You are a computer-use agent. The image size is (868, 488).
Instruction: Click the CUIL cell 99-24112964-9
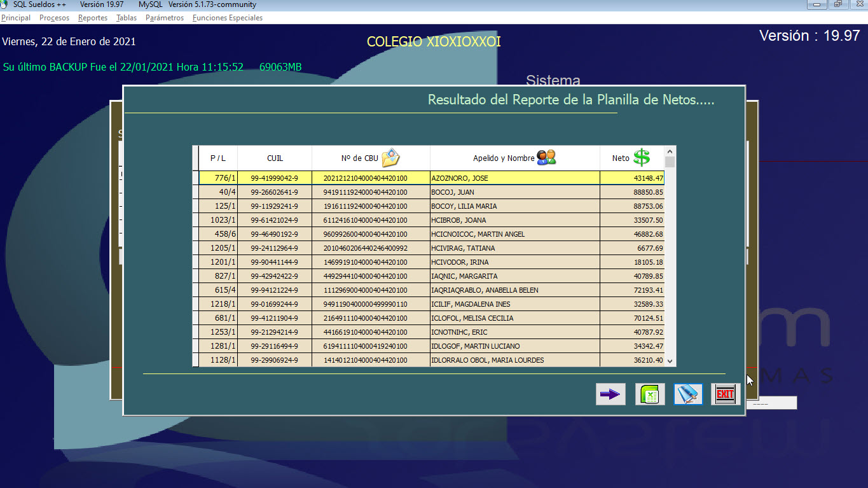275,248
